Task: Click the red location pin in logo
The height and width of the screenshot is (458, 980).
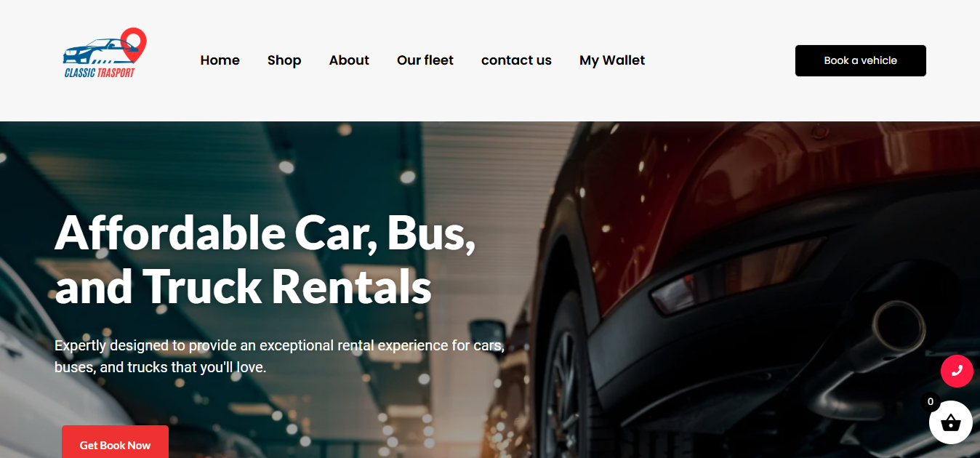Action: click(133, 44)
